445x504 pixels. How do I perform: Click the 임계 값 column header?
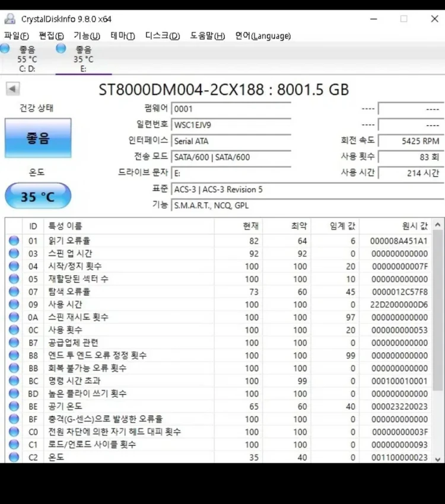click(335, 226)
